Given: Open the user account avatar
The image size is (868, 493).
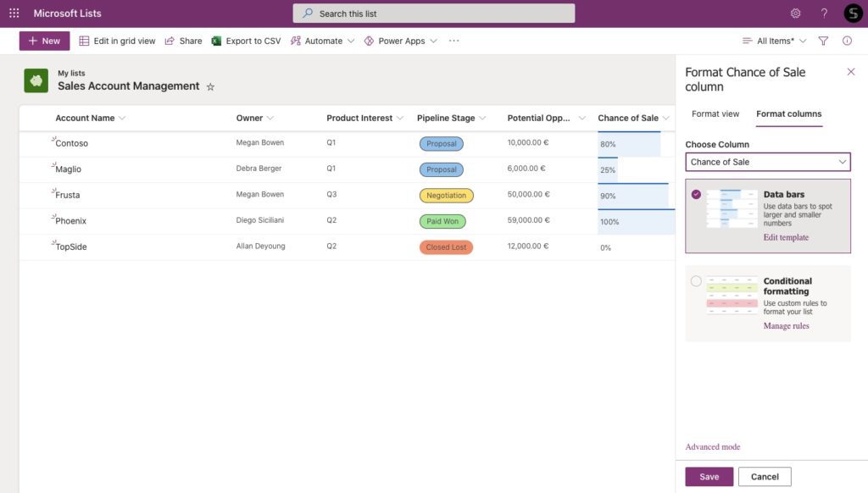Looking at the screenshot, I should click(x=853, y=14).
